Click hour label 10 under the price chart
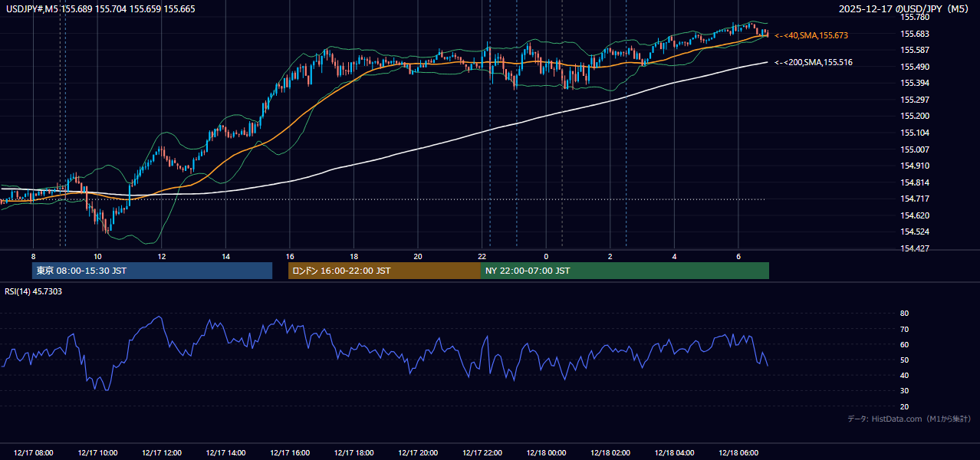980x460 pixels. pos(97,256)
